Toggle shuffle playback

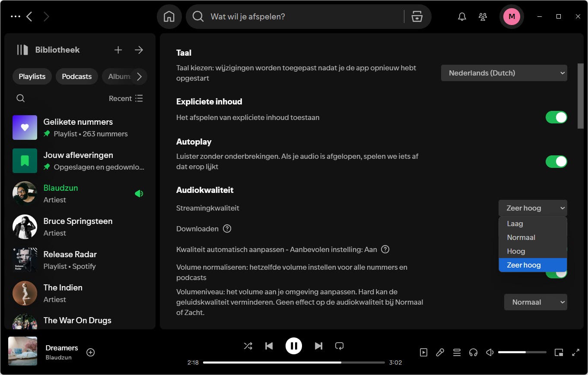coord(248,346)
